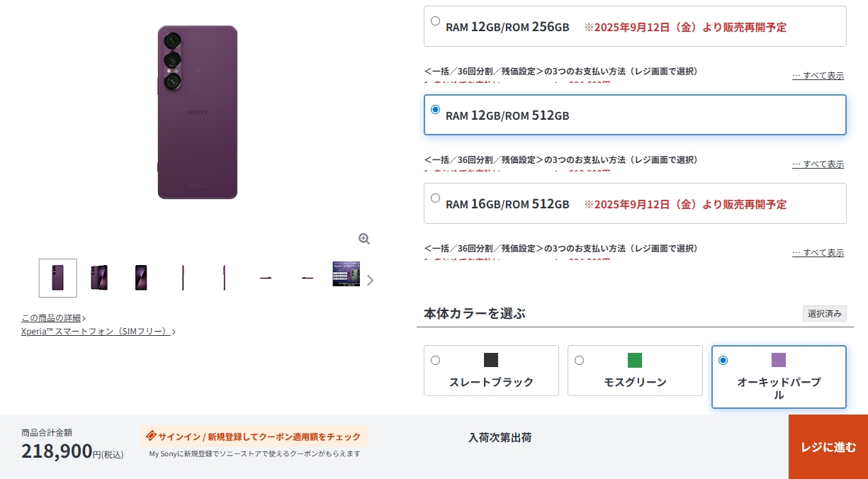868x479 pixels.
Task: Click the coupon ticket icon beside sign-in text
Action: [x=151, y=436]
